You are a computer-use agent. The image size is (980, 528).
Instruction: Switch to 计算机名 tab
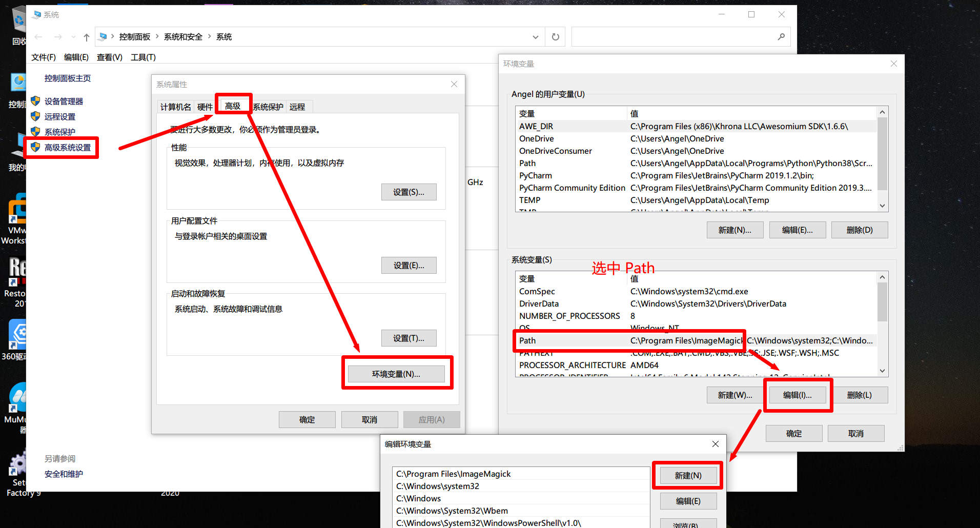tap(175, 107)
